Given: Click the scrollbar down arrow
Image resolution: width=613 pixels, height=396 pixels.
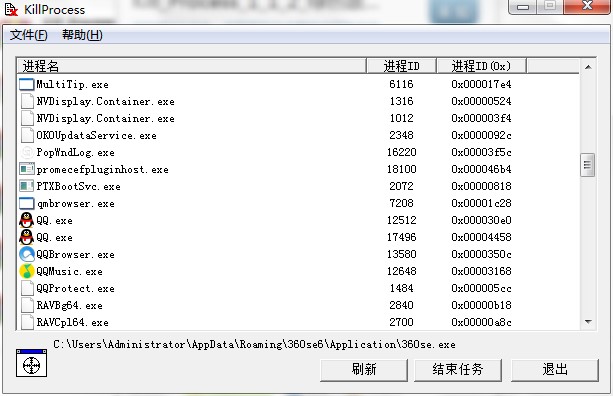Looking at the screenshot, I should click(588, 322).
